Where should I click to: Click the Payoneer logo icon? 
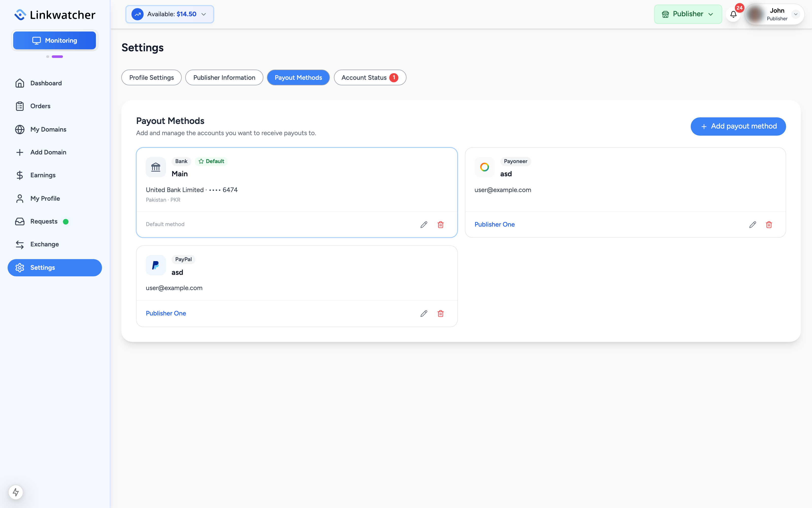pos(484,167)
